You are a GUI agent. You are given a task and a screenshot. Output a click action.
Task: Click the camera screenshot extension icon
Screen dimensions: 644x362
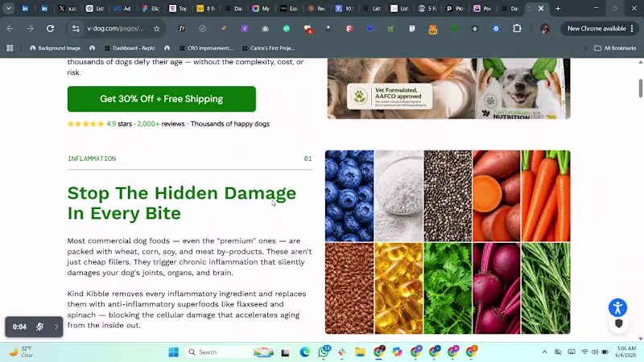pyautogui.click(x=266, y=29)
